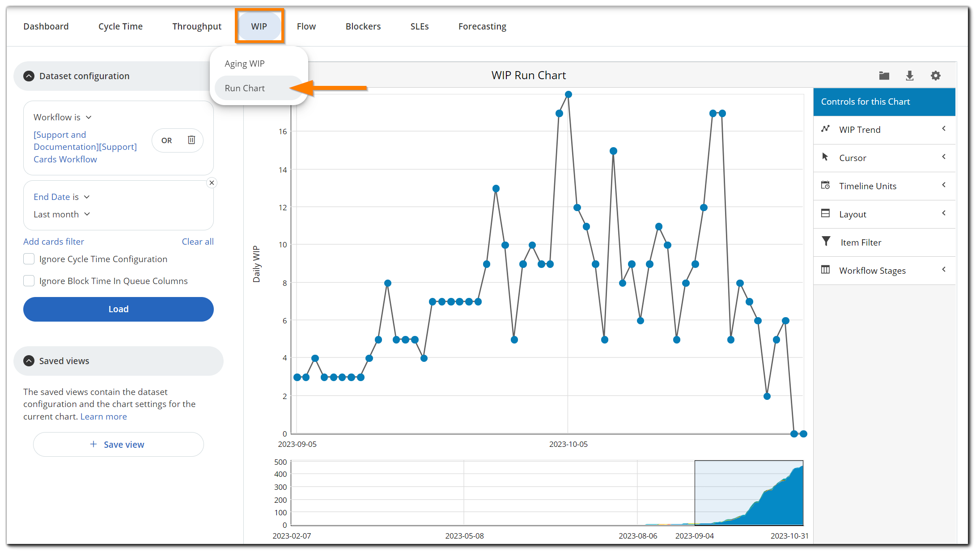Screen dimensions: 980x556
Task: Collapse the Dataset configuration section
Action: pyautogui.click(x=29, y=76)
